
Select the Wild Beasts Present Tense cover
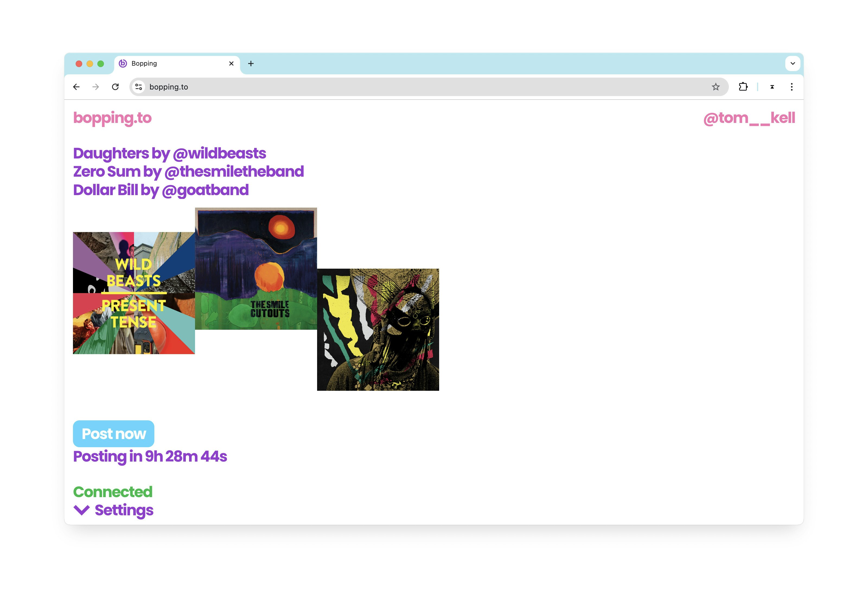click(x=134, y=293)
